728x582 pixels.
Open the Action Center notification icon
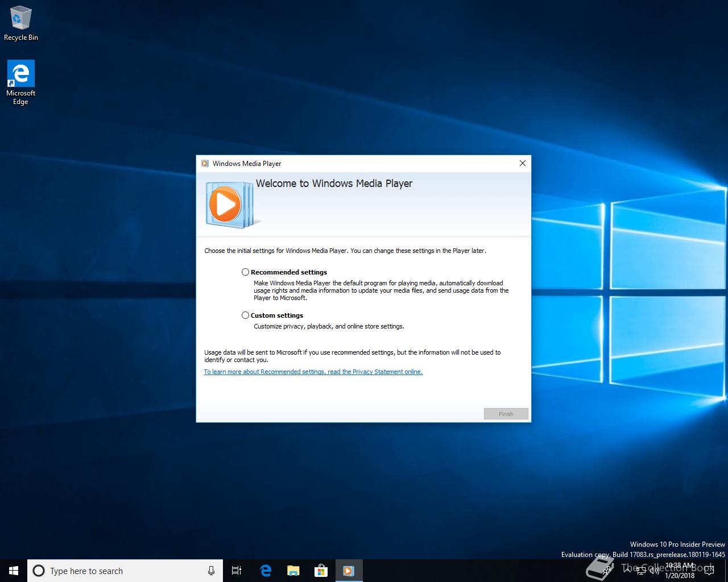709,571
